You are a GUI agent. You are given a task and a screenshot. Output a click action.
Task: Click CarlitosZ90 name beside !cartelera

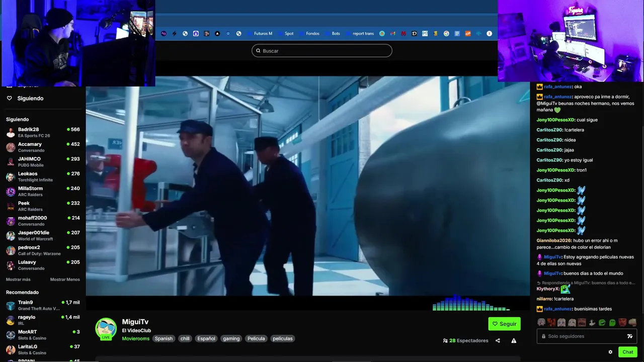[549, 130]
